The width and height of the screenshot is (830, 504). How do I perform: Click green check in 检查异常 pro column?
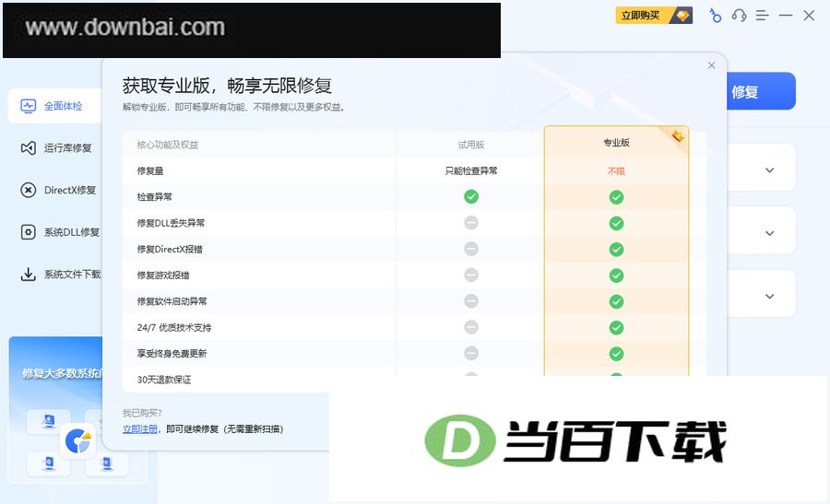coord(616,197)
